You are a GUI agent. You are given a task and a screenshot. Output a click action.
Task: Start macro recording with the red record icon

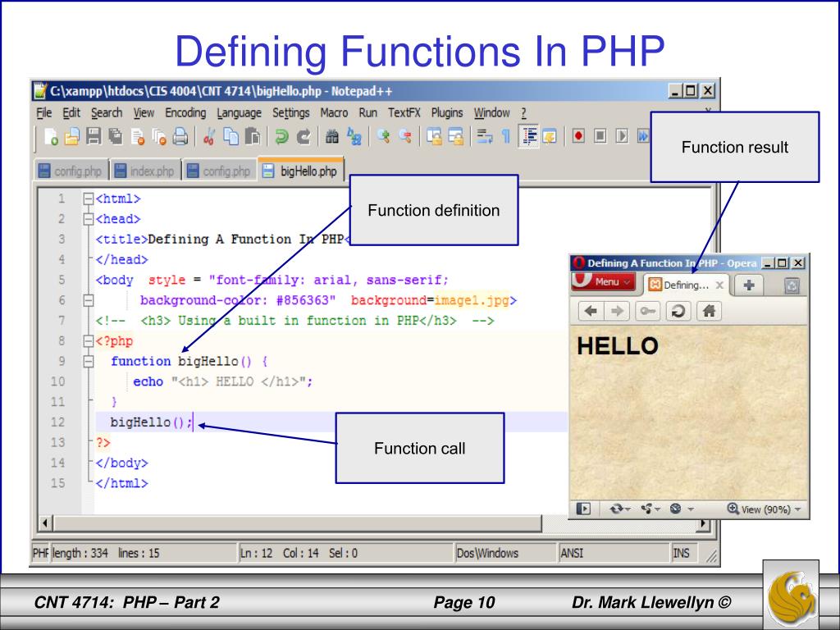[580, 135]
